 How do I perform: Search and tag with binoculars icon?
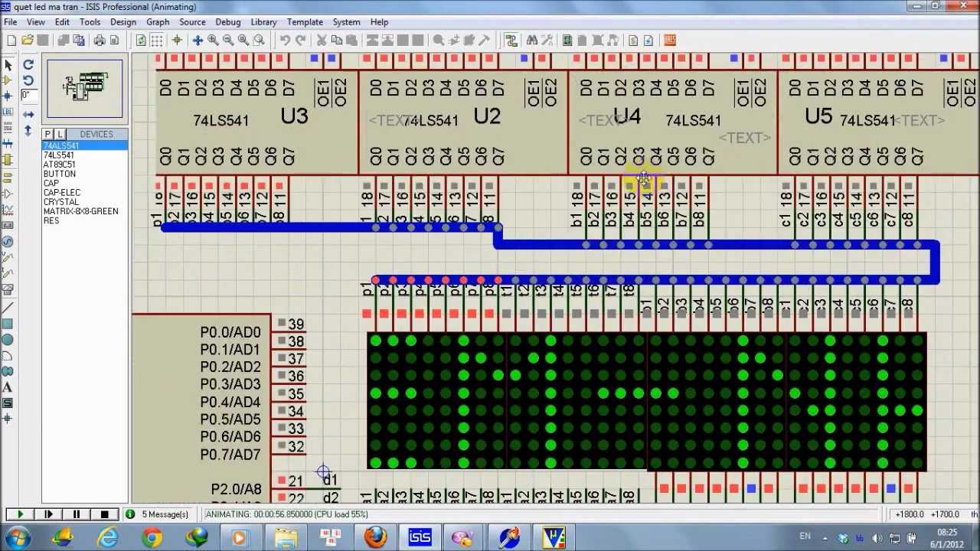[532, 41]
